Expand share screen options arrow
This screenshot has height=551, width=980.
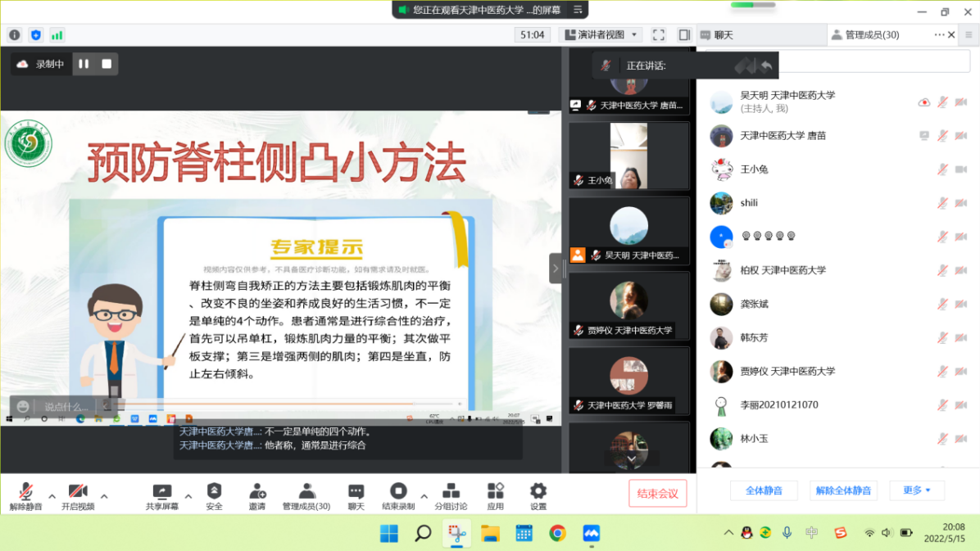pos(188,497)
